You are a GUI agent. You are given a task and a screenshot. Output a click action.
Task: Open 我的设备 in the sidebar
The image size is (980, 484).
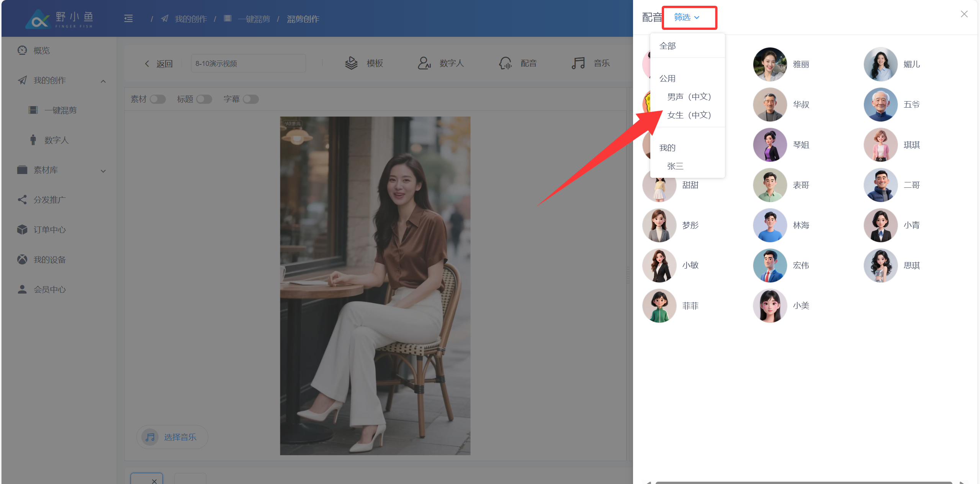[49, 260]
